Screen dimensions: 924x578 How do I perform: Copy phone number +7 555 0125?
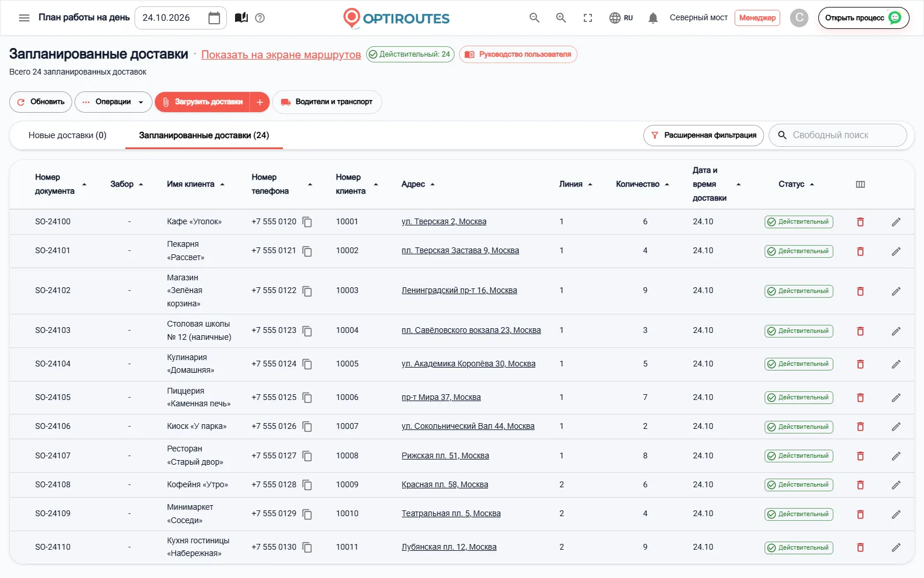click(x=307, y=398)
